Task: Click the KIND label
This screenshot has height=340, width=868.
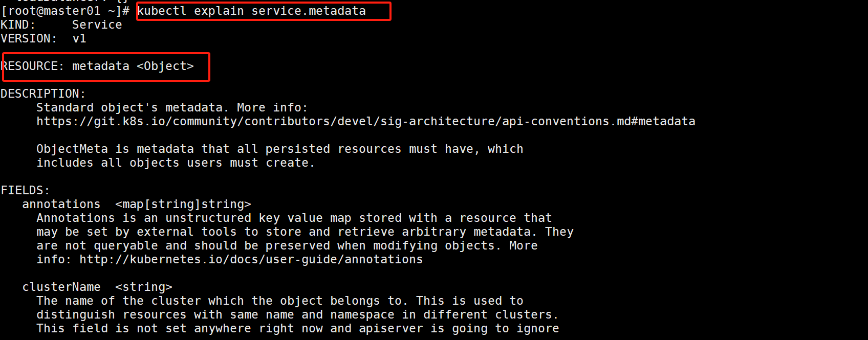Action: pos(18,25)
